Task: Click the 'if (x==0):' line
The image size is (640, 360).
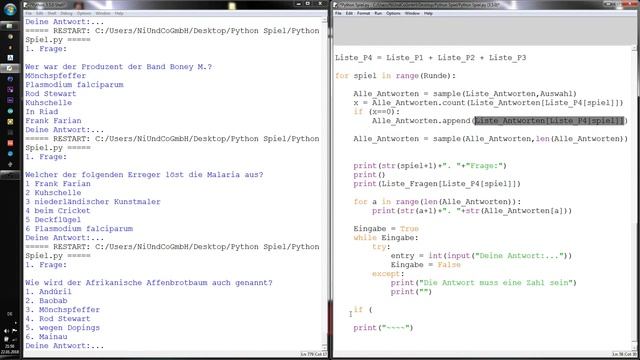Action: [377, 111]
